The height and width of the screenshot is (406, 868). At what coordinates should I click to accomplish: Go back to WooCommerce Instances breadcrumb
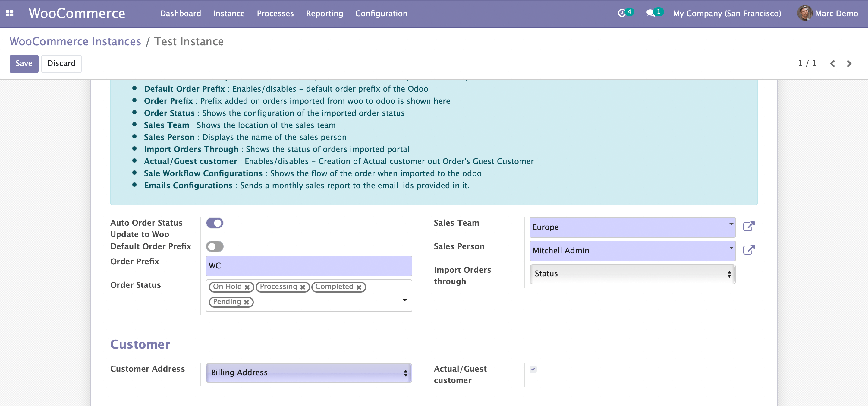(x=75, y=41)
